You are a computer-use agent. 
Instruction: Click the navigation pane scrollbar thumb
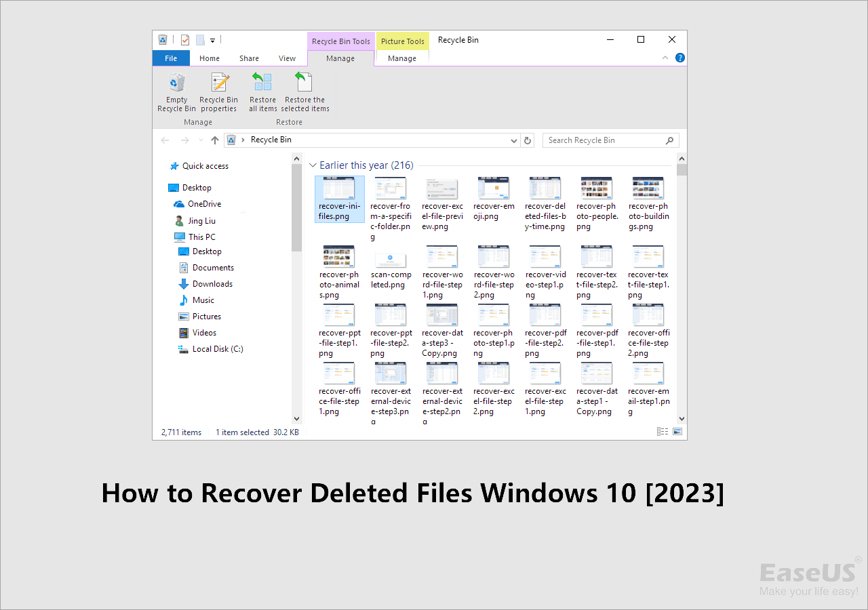click(296, 207)
